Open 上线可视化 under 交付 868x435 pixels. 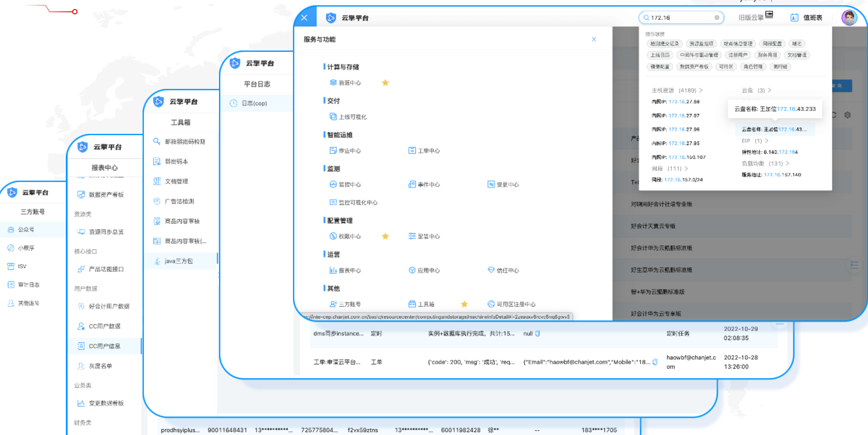click(348, 117)
